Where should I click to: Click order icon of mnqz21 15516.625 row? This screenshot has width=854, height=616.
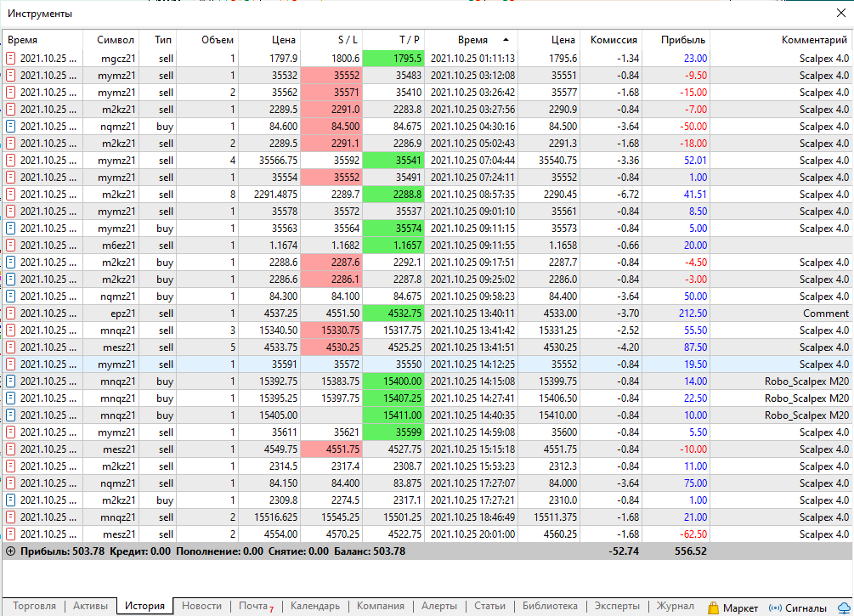[10, 517]
